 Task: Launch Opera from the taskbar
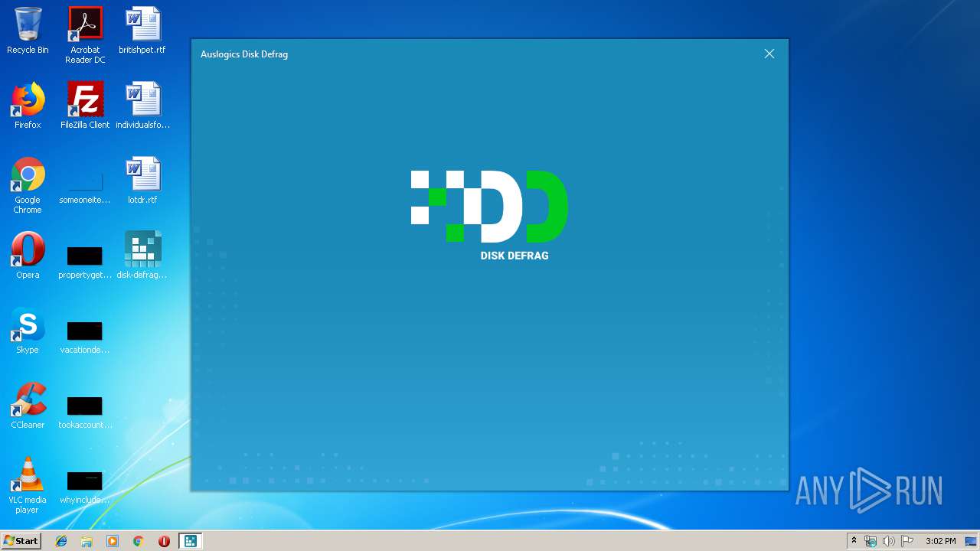click(x=164, y=541)
